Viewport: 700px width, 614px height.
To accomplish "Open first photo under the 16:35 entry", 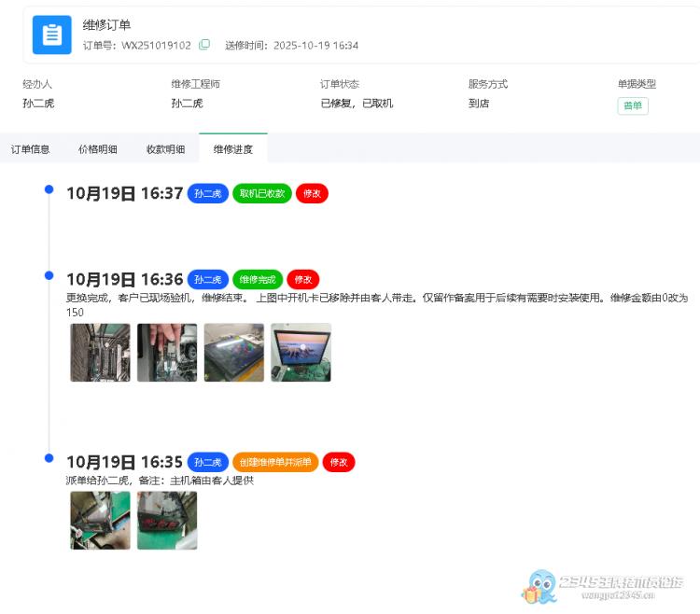I will [100, 520].
